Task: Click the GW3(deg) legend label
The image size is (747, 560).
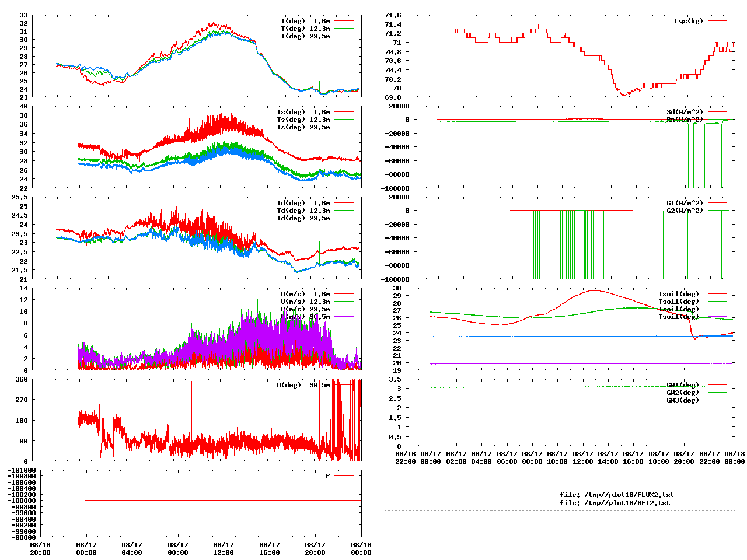Action: (683, 400)
